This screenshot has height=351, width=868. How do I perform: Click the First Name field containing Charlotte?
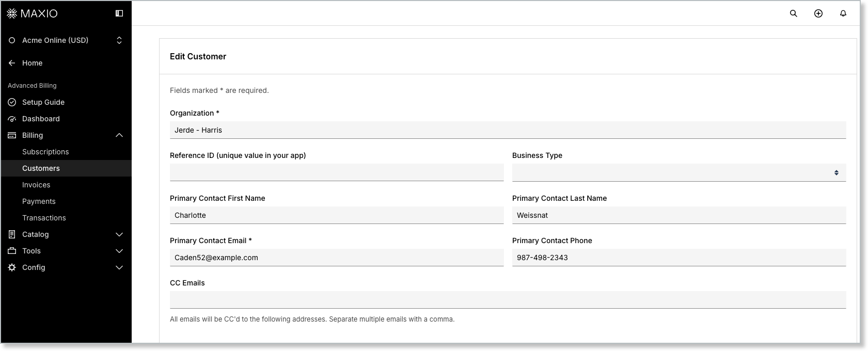[337, 215]
